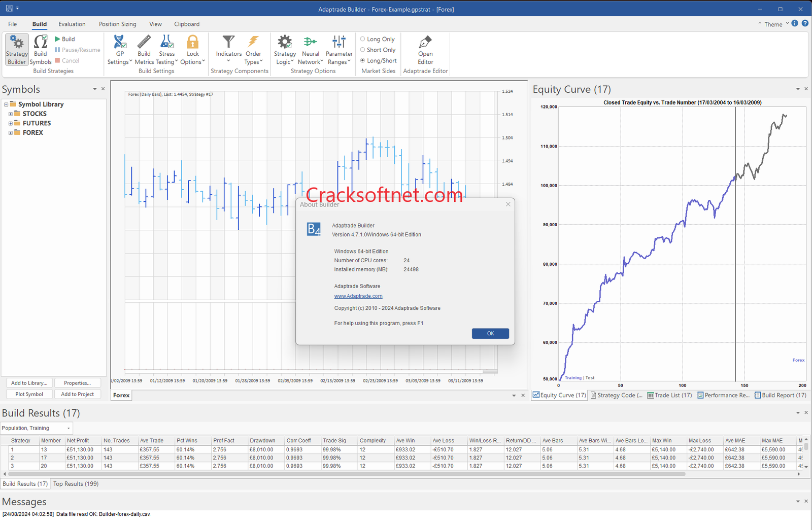812x530 pixels.
Task: Click the Plot Symbol button
Action: tap(29, 394)
